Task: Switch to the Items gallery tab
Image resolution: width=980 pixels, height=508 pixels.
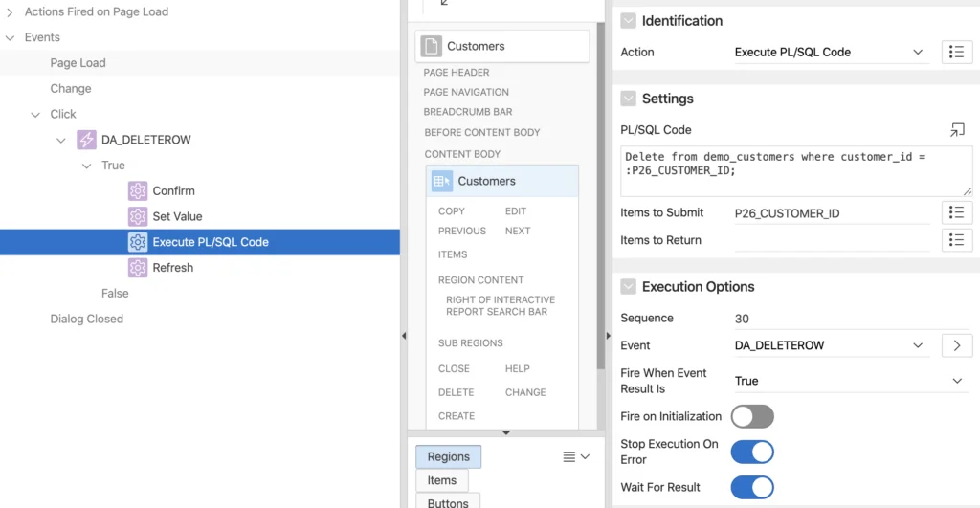Action: coord(442,480)
